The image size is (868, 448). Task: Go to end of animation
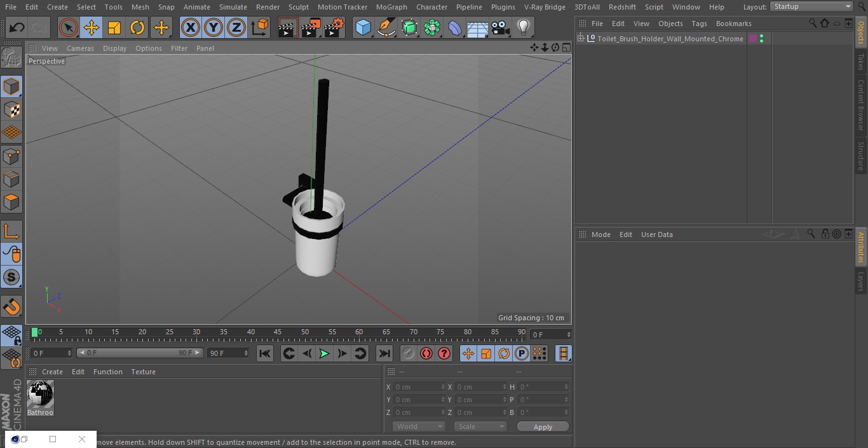[384, 353]
